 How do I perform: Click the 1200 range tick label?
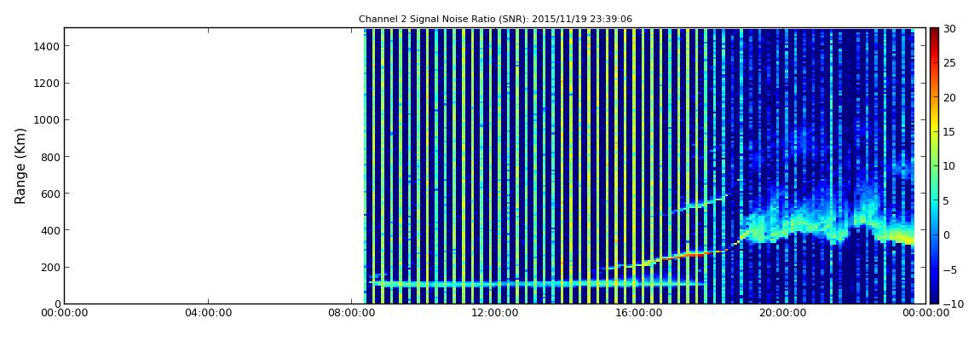pos(46,84)
